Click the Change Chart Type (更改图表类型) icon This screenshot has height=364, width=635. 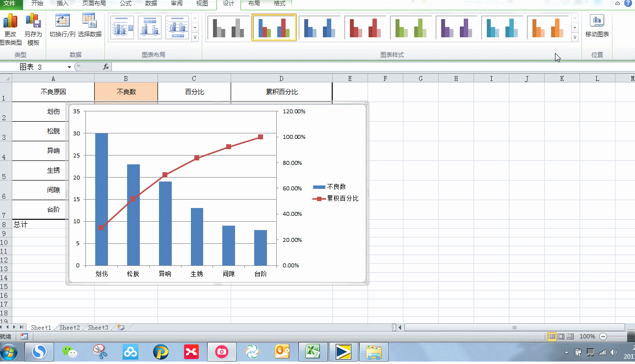coord(10,29)
